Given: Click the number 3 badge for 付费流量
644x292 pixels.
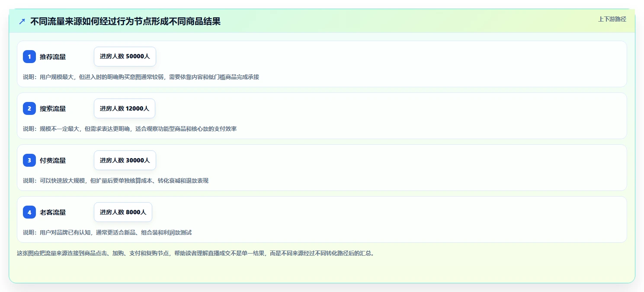Looking at the screenshot, I should coord(29,160).
